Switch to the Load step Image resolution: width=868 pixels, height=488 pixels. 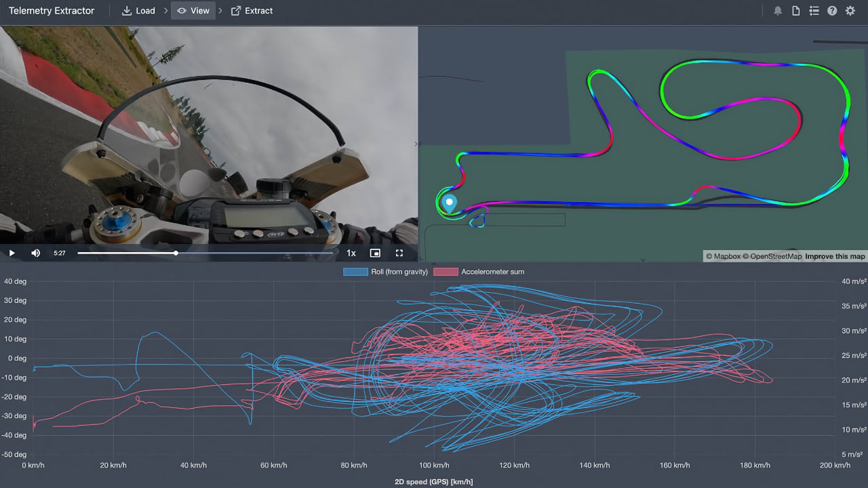click(138, 11)
